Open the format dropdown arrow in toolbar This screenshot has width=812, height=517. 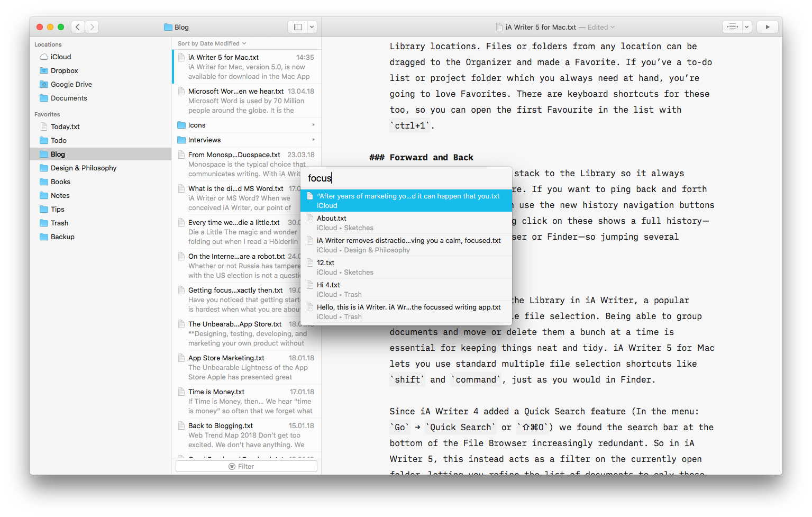tap(747, 27)
